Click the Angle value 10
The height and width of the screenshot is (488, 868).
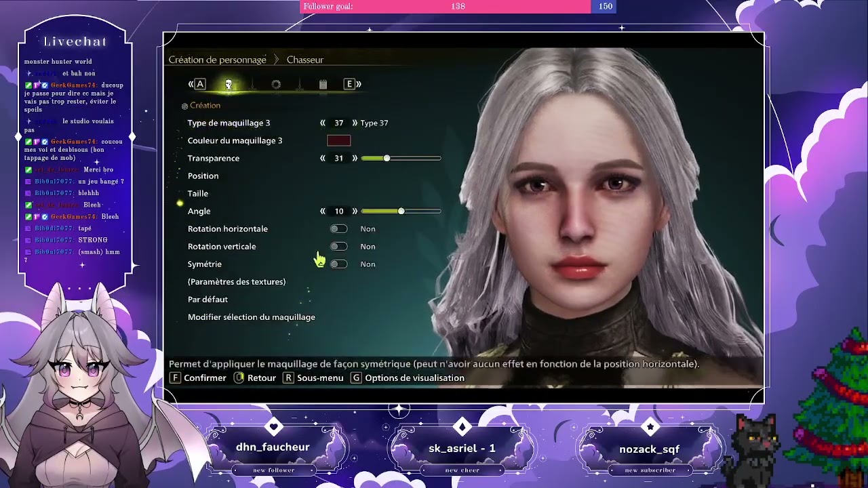[339, 211]
